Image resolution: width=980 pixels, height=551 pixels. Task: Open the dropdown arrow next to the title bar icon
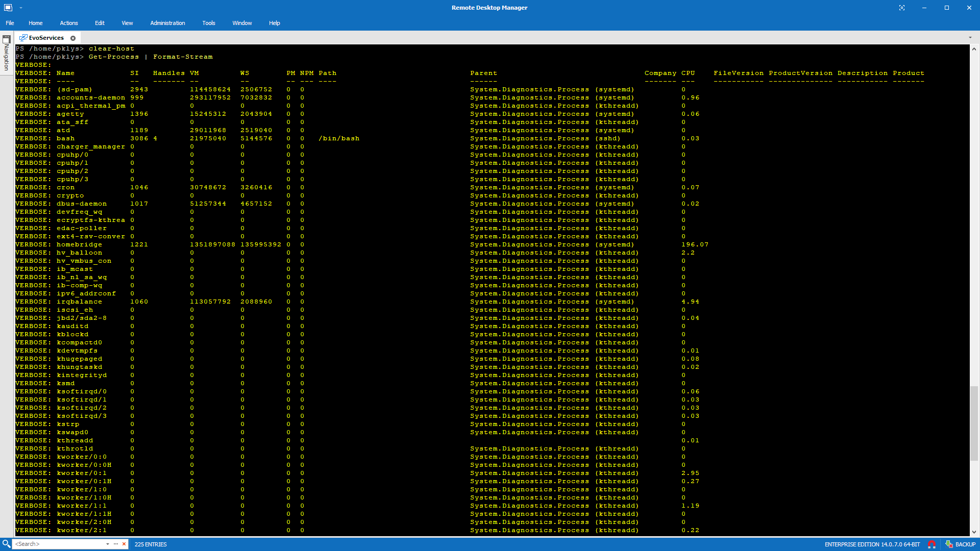pyautogui.click(x=21, y=8)
